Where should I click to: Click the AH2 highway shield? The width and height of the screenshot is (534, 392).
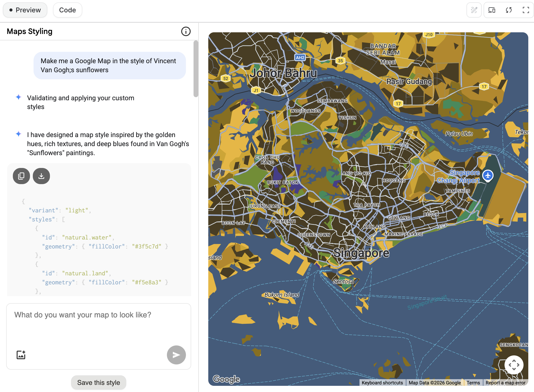coord(300,57)
